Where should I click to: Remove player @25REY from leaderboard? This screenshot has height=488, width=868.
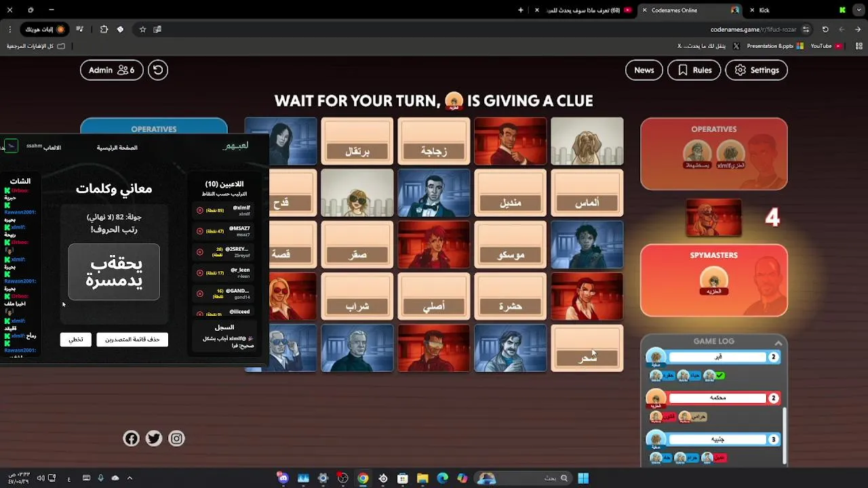pos(200,252)
